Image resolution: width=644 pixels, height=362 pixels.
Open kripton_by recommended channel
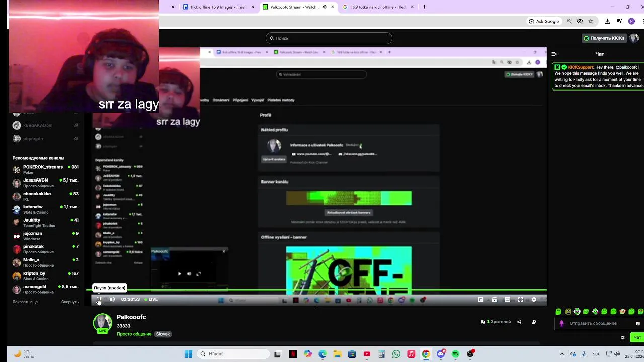pos(45,276)
